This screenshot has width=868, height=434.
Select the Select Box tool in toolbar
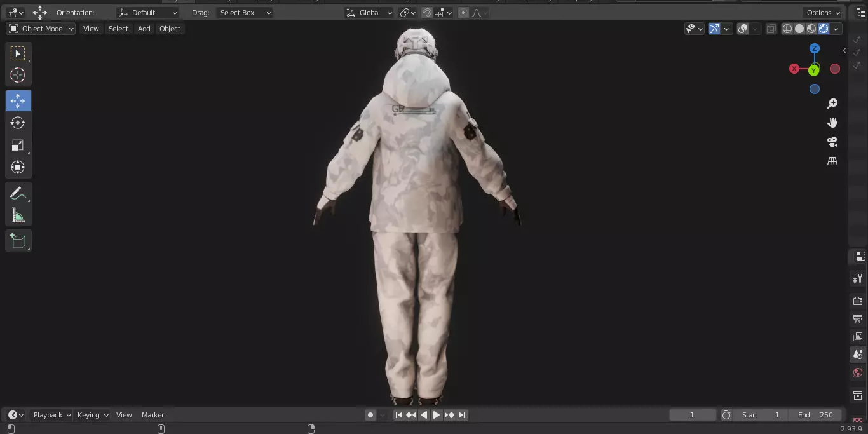pyautogui.click(x=18, y=53)
